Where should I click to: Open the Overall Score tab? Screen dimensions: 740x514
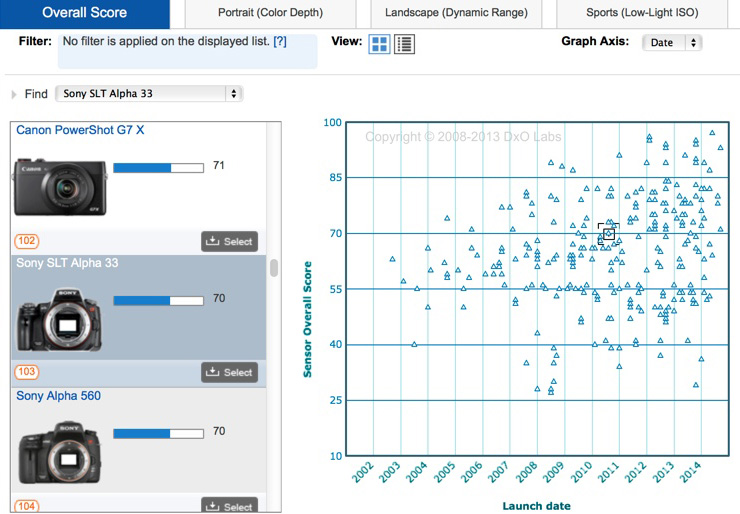(x=84, y=13)
